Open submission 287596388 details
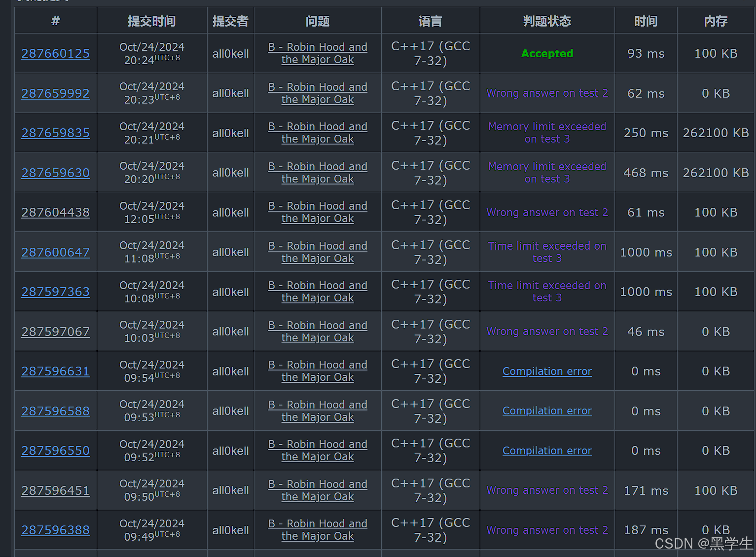The height and width of the screenshot is (557, 756). (55, 530)
